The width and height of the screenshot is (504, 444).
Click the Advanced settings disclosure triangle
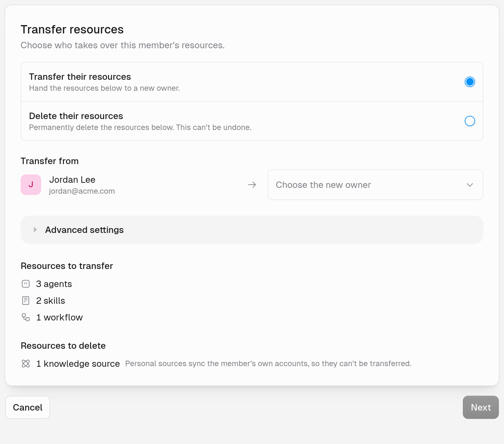[x=35, y=230]
